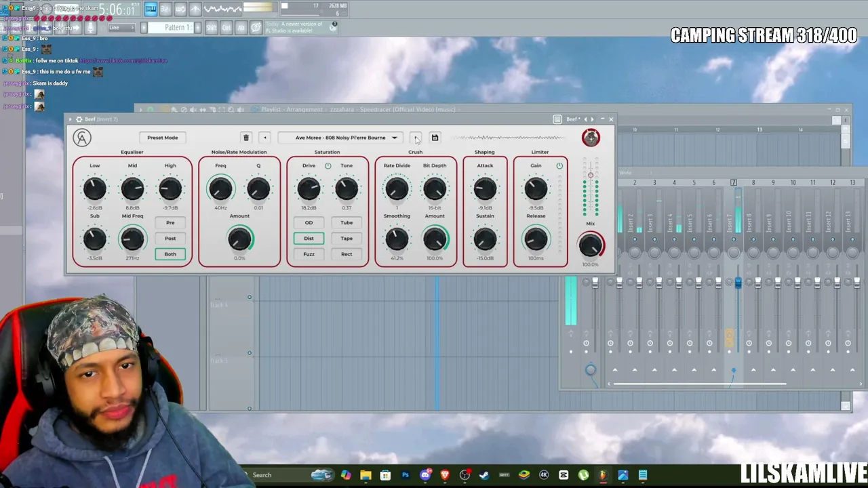The width and height of the screenshot is (868, 488).
Task: Select Tape saturation type
Action: click(347, 239)
